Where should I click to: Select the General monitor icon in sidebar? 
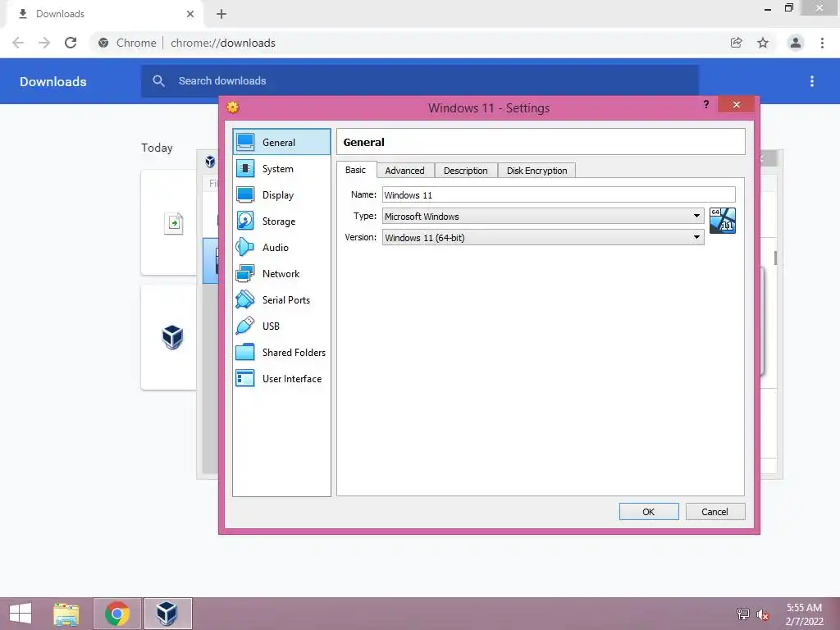(245, 143)
